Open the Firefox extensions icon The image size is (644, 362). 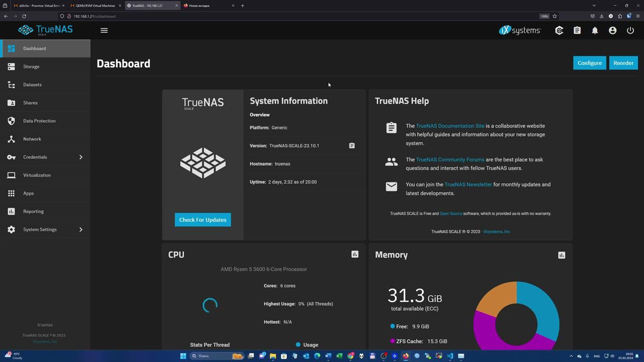(x=620, y=16)
